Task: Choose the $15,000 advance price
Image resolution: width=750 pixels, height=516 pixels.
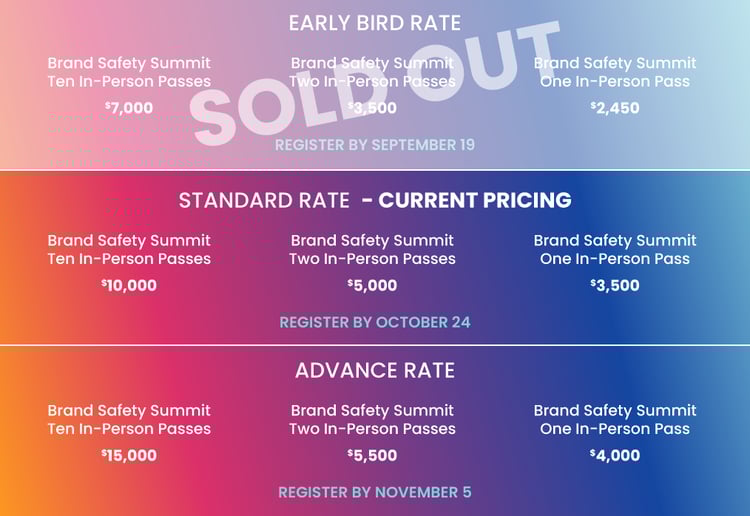Action: [x=129, y=455]
